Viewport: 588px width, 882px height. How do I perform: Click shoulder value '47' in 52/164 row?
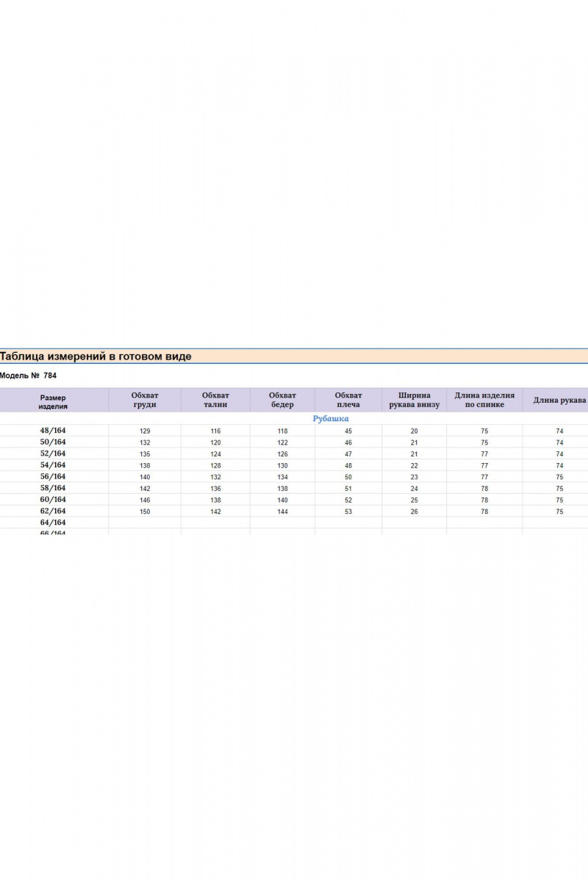point(348,454)
